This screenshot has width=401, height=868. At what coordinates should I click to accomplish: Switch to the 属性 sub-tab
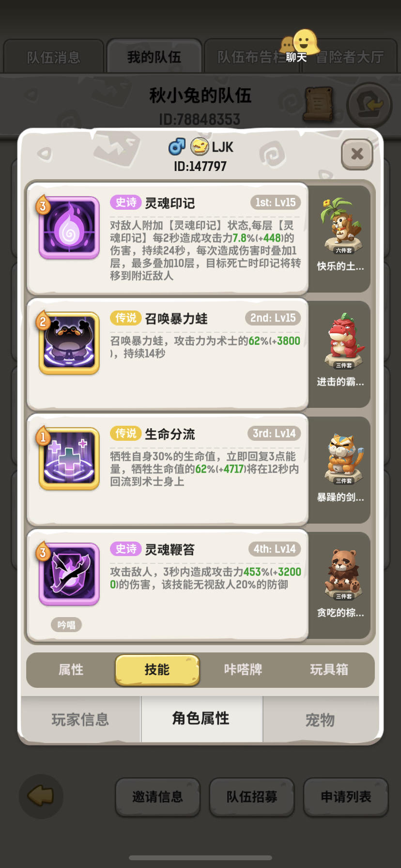coord(71,670)
